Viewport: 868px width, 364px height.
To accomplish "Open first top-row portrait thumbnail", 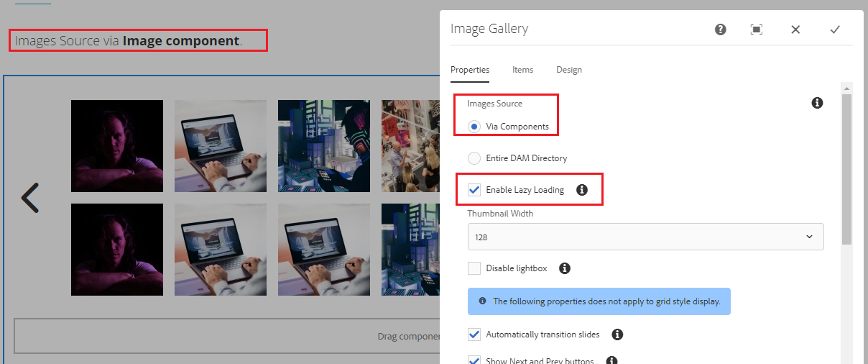I will pyautogui.click(x=117, y=146).
